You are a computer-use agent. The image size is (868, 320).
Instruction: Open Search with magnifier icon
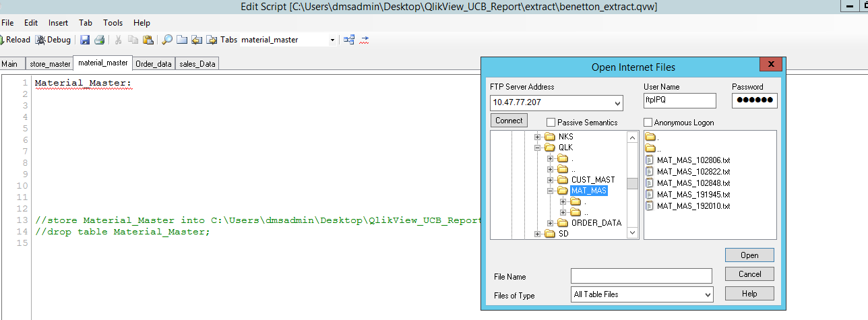pyautogui.click(x=167, y=40)
